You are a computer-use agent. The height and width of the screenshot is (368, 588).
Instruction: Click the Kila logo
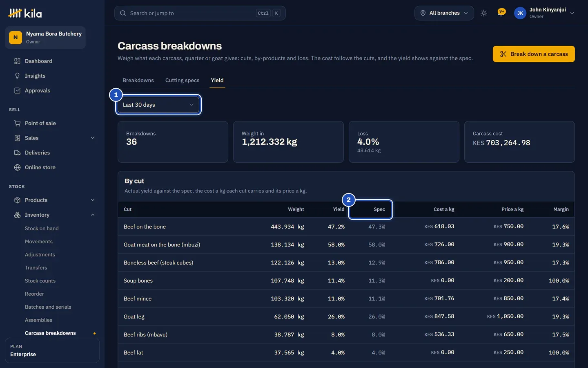click(x=25, y=13)
